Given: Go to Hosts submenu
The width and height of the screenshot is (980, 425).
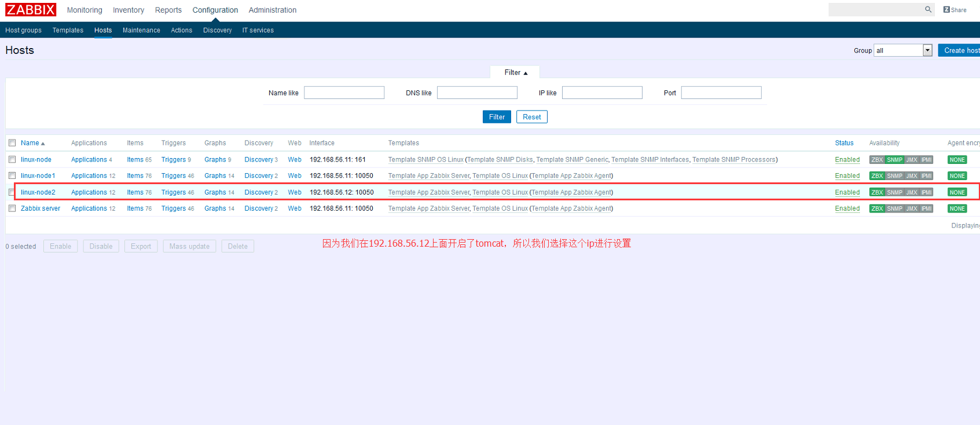Looking at the screenshot, I should [x=103, y=30].
